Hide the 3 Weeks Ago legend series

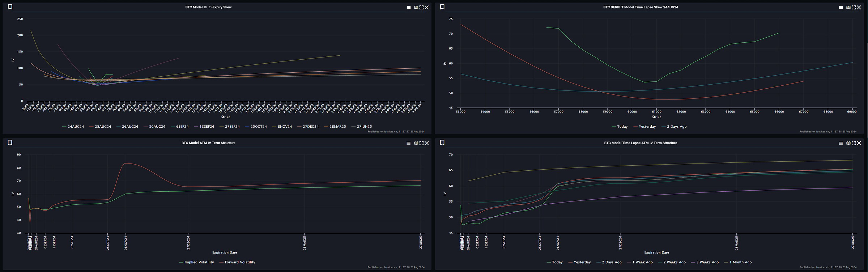[x=705, y=262]
